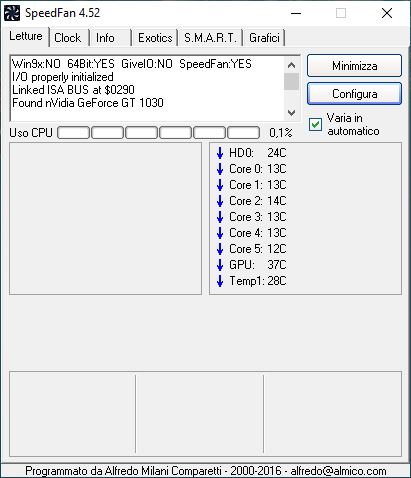
Task: Click the log scrollbar down arrow
Action: (291, 113)
